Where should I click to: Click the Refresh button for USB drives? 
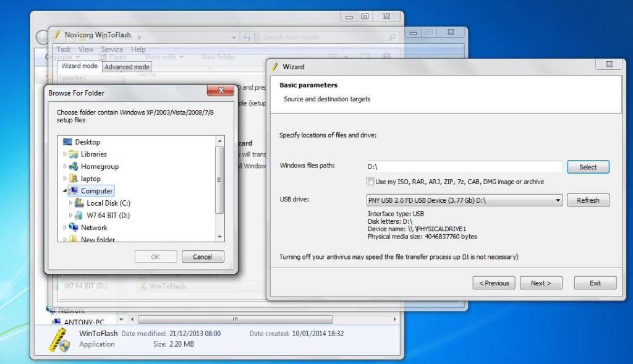(588, 200)
